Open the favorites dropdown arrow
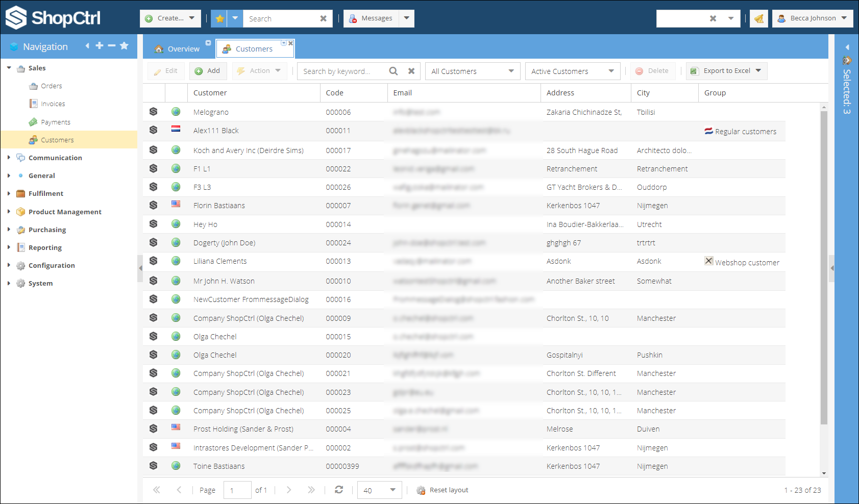The height and width of the screenshot is (504, 859). [235, 18]
